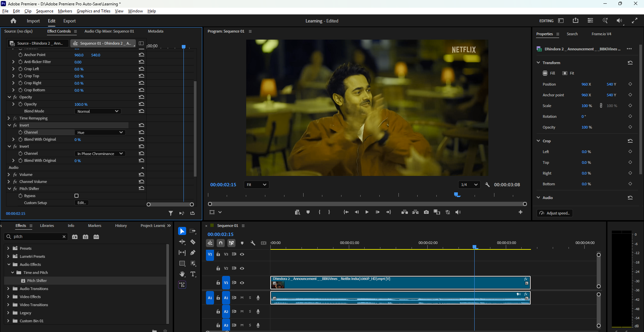The width and height of the screenshot is (644, 332).
Task: Click the Add Marker icon in Program monitor
Action: (308, 212)
